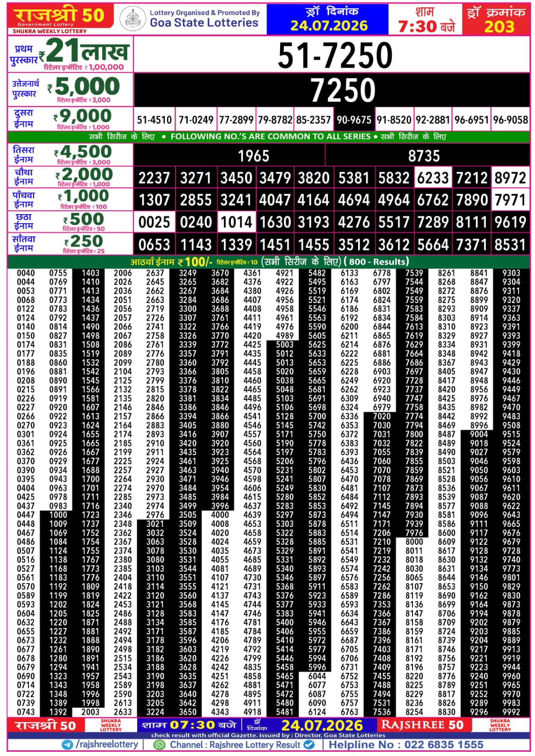The height and width of the screenshot is (756, 535).
Task: Select the ₹9,000 second prize amount
Action: (82, 116)
